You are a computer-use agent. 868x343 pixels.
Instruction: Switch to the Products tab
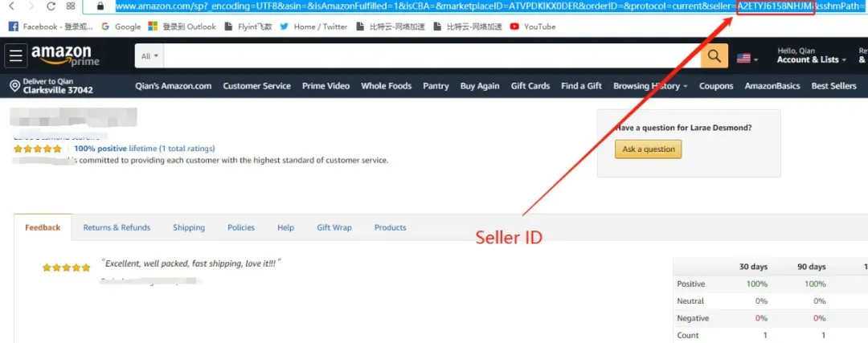pyautogui.click(x=391, y=227)
